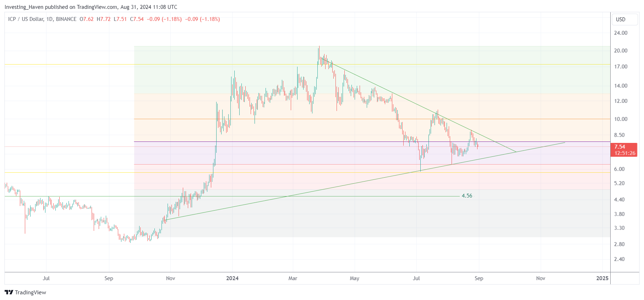Click the low value L7.51

(x=120, y=19)
